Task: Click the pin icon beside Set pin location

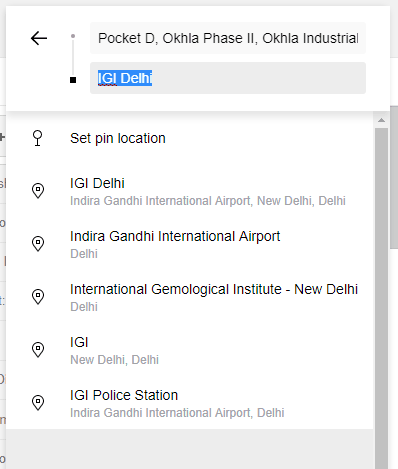Action: pyautogui.click(x=38, y=138)
